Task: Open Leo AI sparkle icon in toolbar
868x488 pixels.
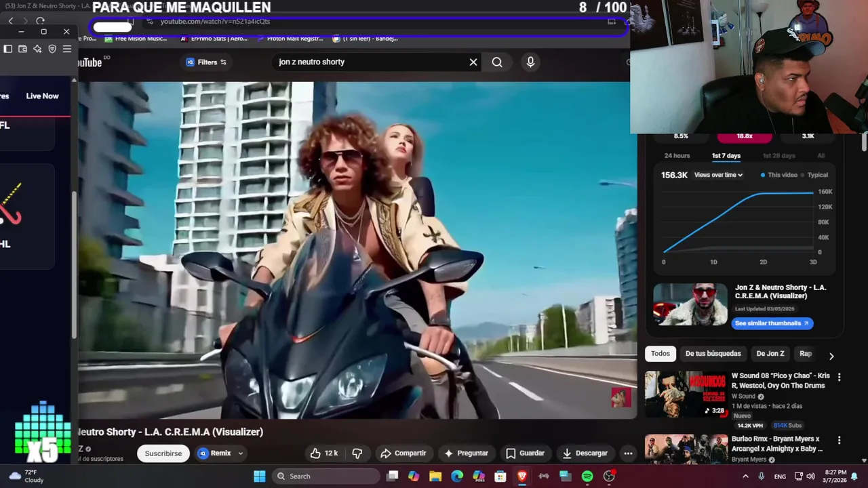Action: [x=37, y=49]
